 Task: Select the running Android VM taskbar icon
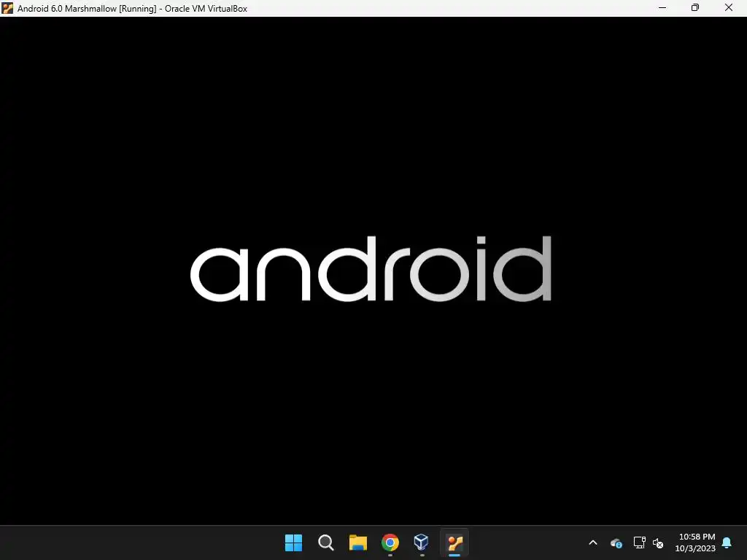(454, 542)
